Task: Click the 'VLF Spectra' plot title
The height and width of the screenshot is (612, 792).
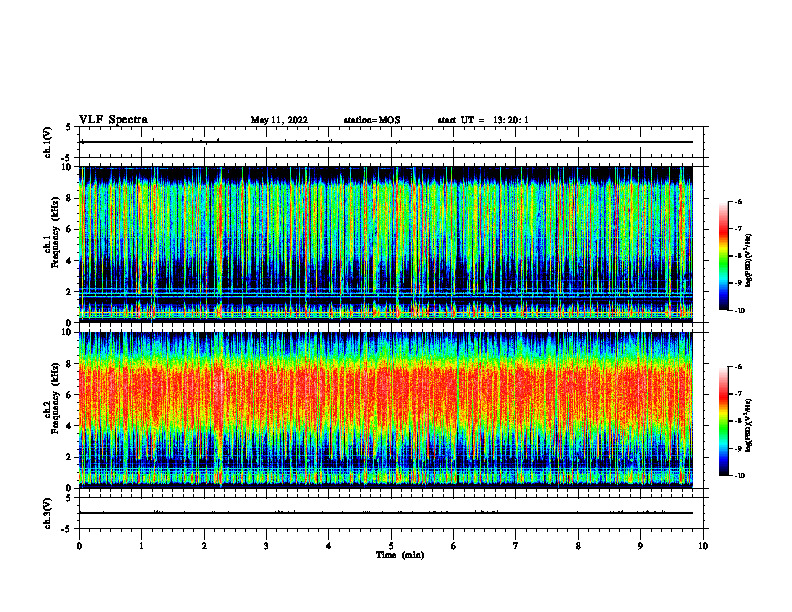Action: (113, 120)
